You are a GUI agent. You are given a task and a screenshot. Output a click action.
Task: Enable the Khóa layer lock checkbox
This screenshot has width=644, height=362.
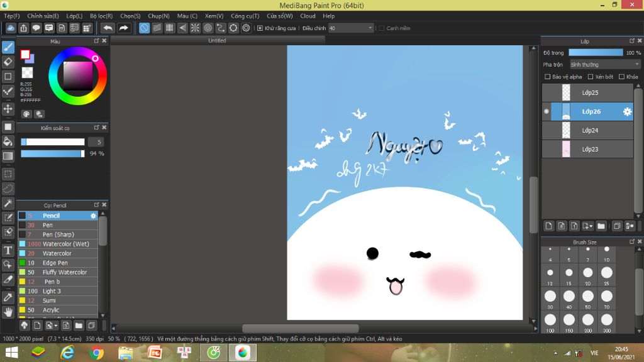click(621, 77)
